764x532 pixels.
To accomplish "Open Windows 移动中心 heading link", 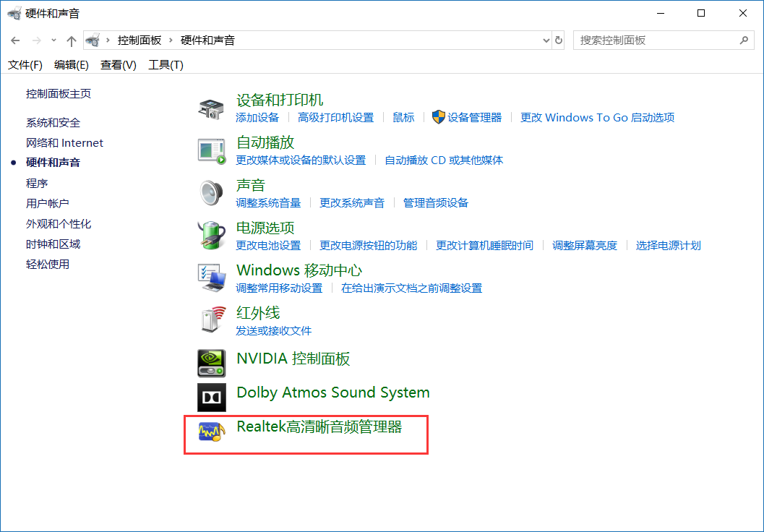I will 299,270.
